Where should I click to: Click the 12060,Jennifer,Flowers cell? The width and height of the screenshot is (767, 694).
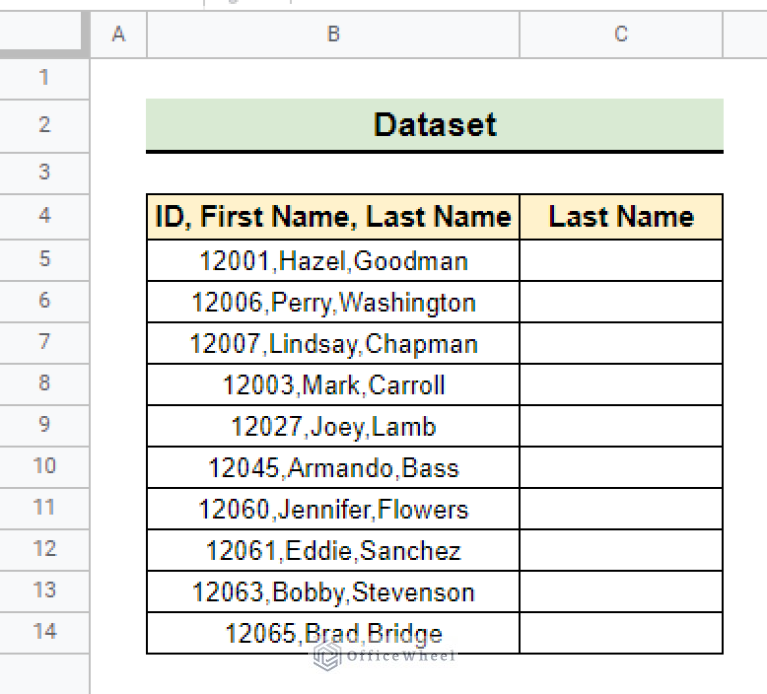[333, 509]
